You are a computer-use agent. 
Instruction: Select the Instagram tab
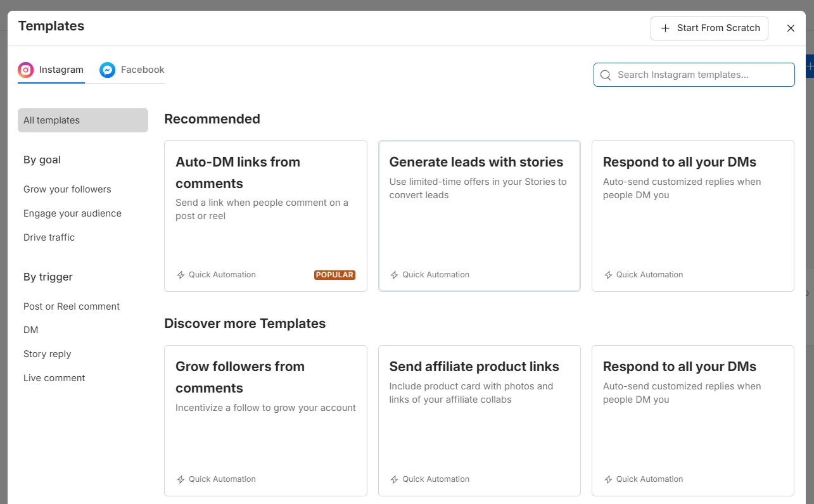coord(61,70)
